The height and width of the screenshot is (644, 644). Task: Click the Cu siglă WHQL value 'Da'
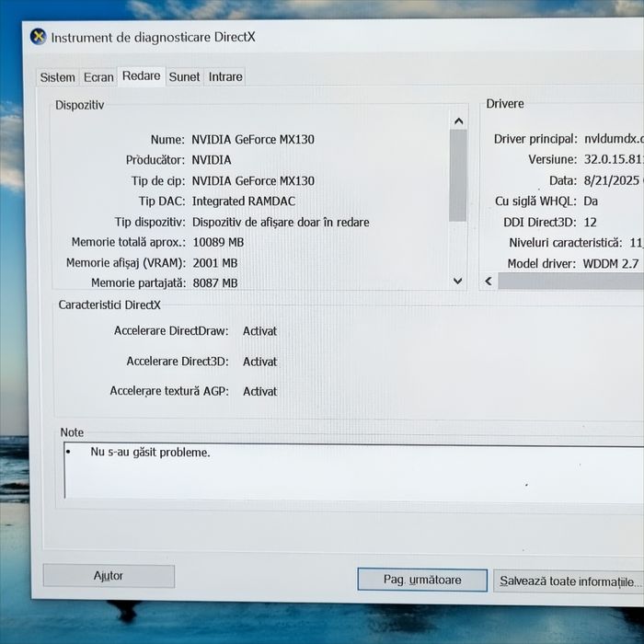coord(591,201)
